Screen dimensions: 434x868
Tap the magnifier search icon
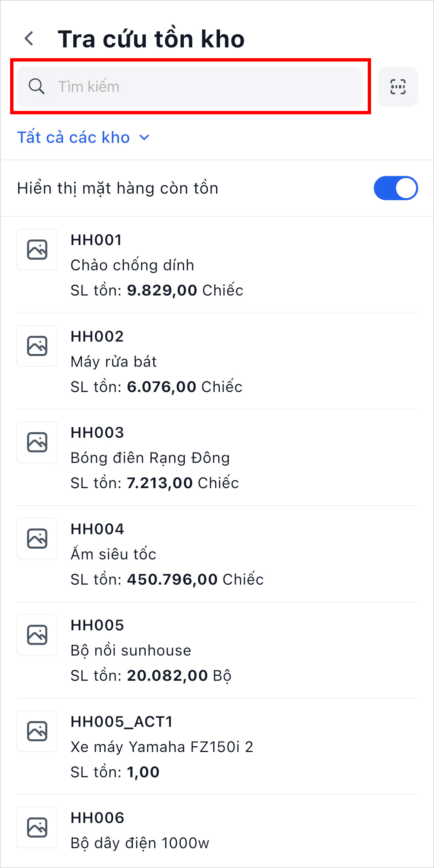pyautogui.click(x=36, y=87)
